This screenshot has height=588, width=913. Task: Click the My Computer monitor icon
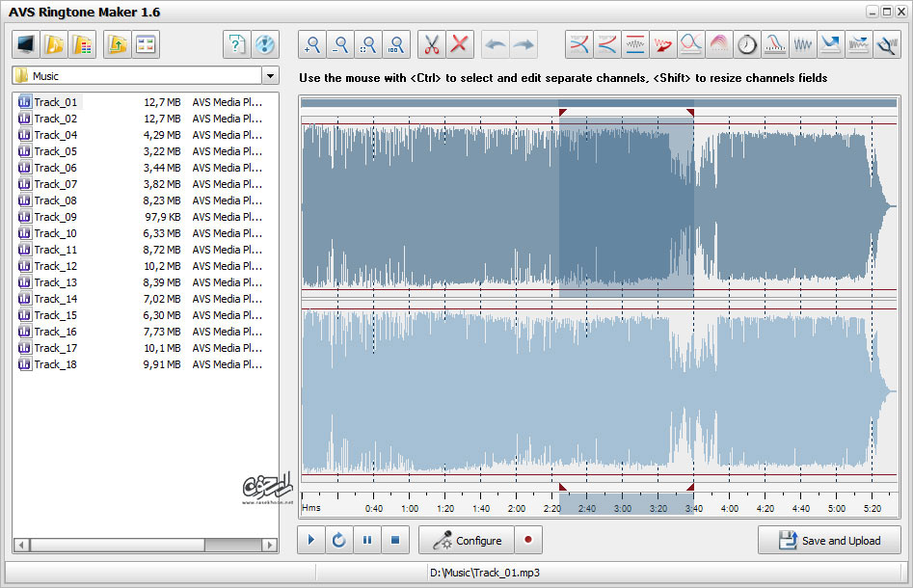point(26,45)
